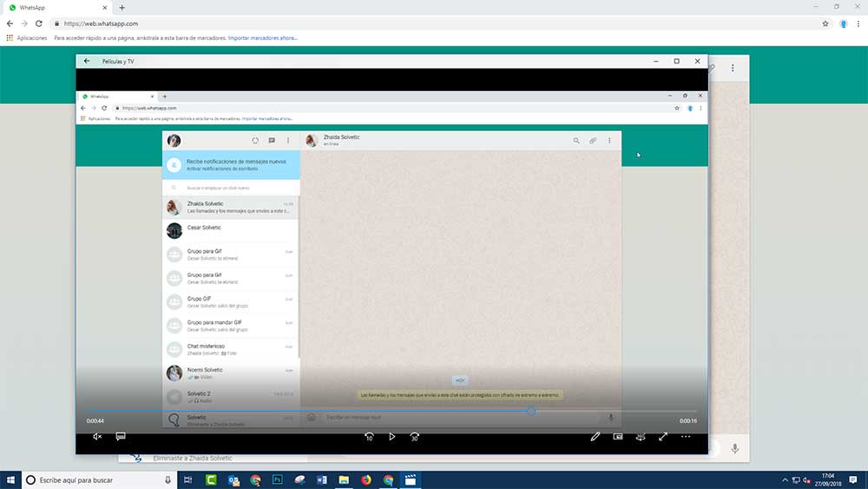Open subtitles and audio options in player

(x=120, y=436)
